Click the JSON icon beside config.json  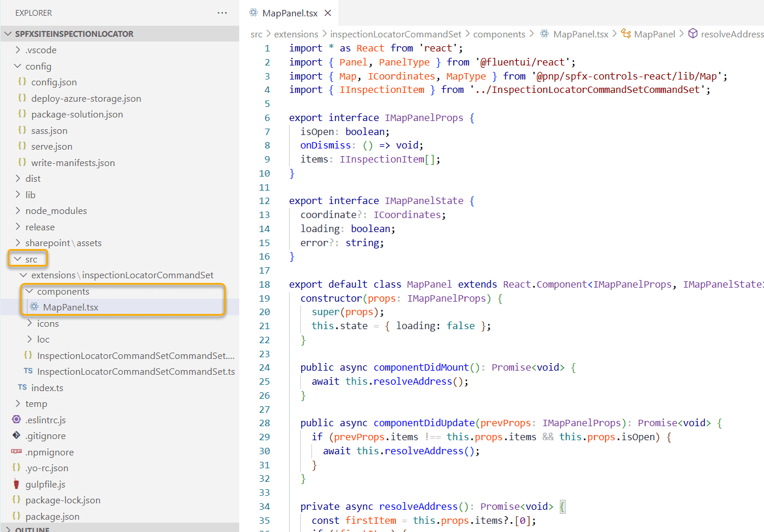(x=22, y=82)
